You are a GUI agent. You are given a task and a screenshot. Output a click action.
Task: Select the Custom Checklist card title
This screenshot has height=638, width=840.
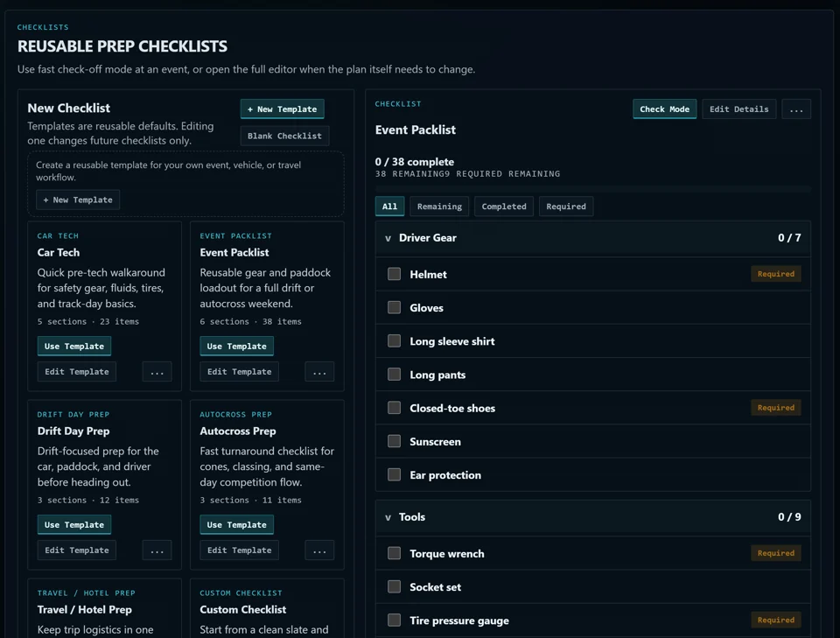[x=242, y=610]
